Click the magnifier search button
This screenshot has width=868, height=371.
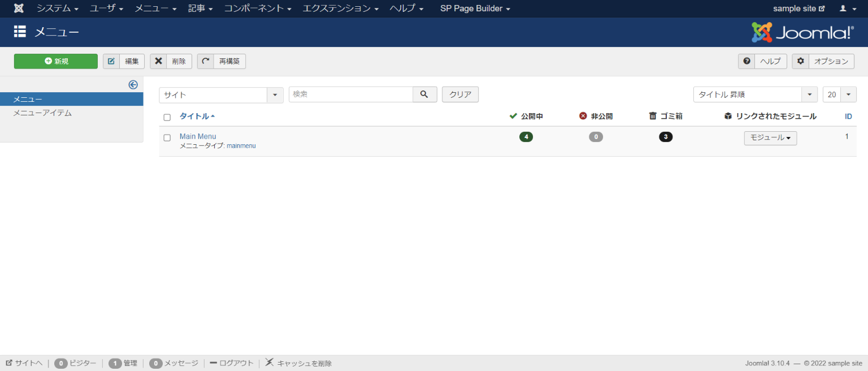(424, 94)
